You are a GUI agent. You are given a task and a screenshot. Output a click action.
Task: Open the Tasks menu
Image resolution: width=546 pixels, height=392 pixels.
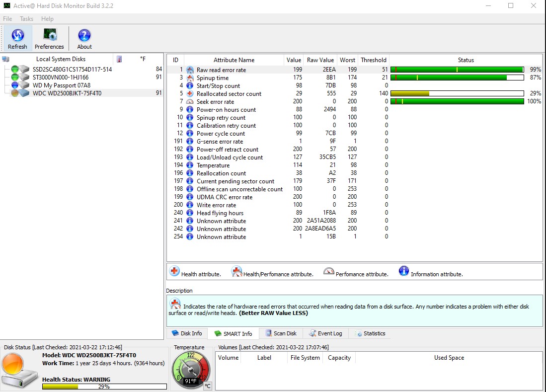[x=26, y=18]
